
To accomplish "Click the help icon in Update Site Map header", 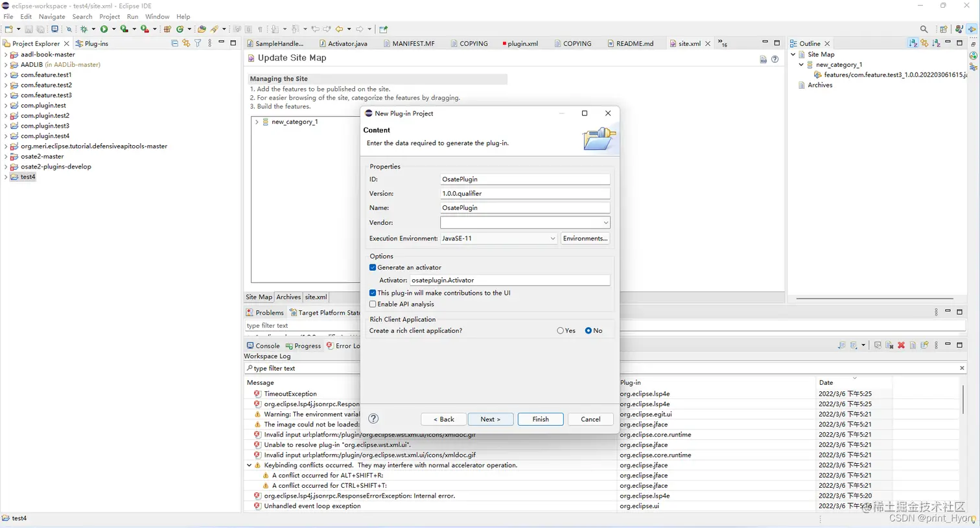I will coord(775,59).
